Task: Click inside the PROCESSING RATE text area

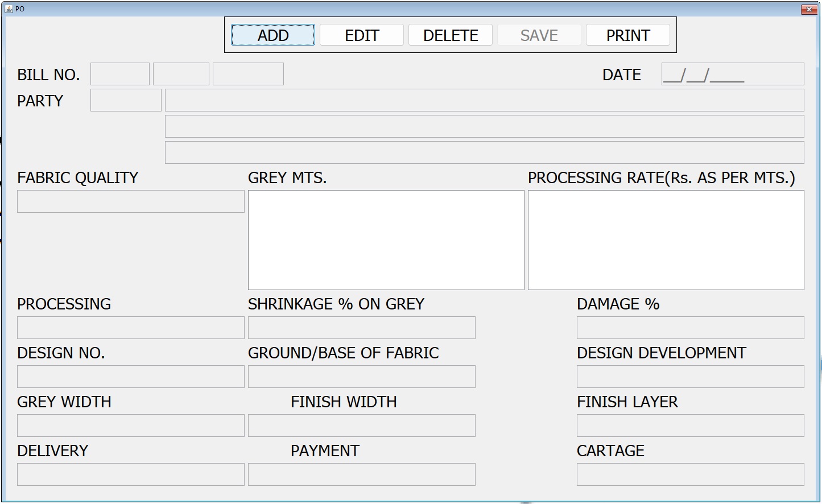Action: coord(666,240)
